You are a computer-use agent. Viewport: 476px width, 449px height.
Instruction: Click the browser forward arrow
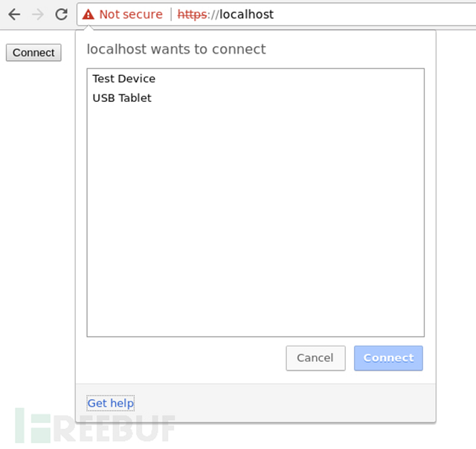pos(38,14)
